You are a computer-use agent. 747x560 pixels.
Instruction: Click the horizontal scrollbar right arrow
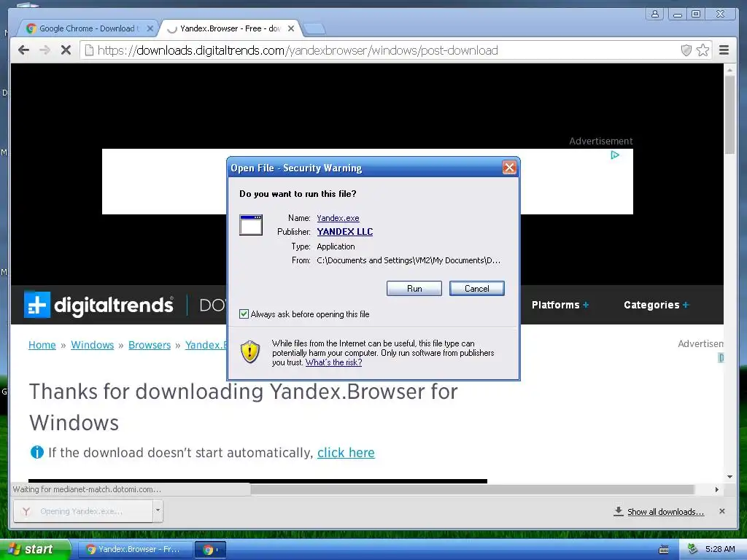(716, 489)
